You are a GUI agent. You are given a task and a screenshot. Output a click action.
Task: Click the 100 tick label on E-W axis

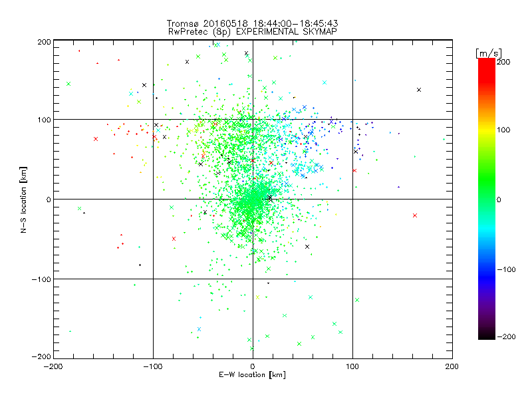pos(352,366)
